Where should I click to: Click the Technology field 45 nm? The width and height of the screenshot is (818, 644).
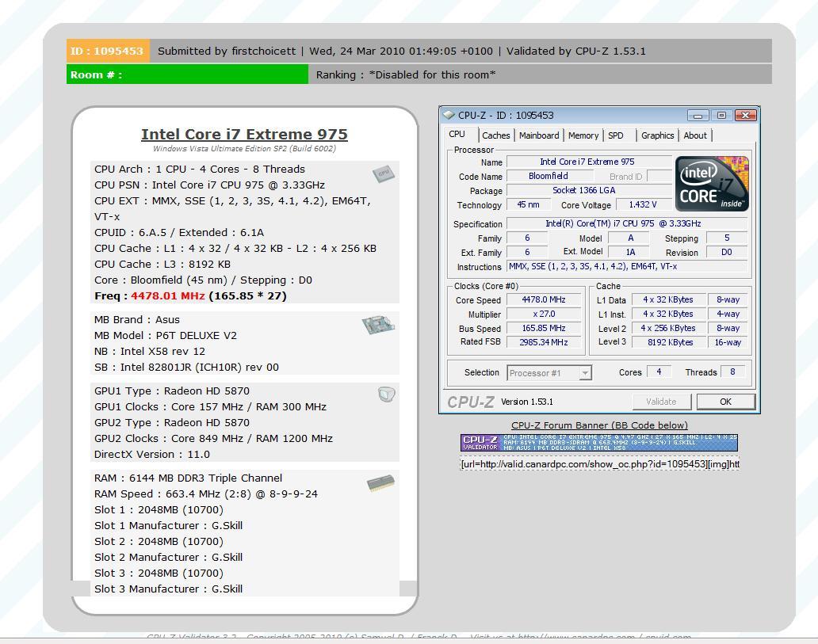point(529,204)
